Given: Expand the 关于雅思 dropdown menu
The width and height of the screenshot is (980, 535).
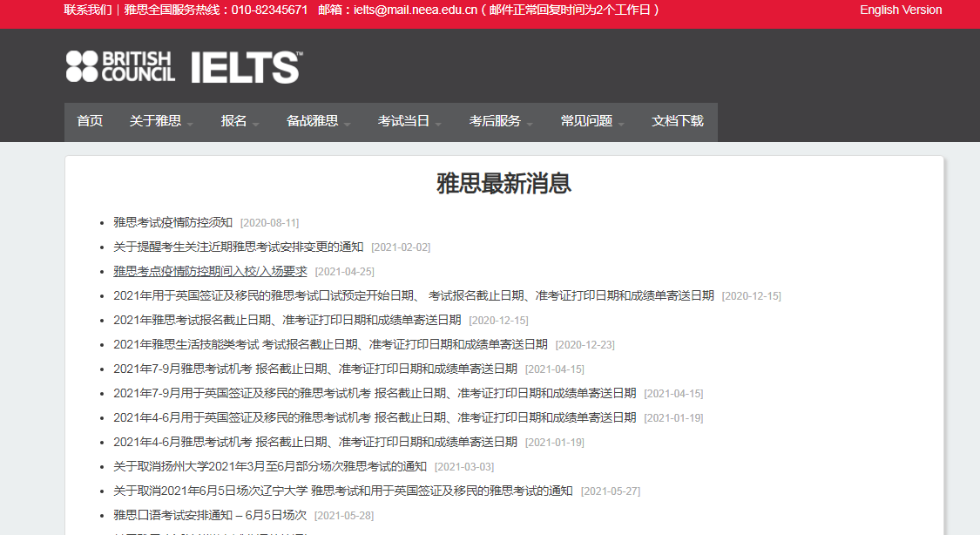Looking at the screenshot, I should coord(161,121).
